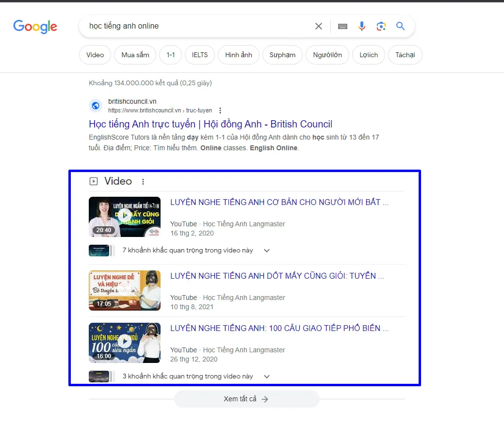Click the magnifying glass search icon
This screenshot has width=504, height=425.
pyautogui.click(x=400, y=26)
